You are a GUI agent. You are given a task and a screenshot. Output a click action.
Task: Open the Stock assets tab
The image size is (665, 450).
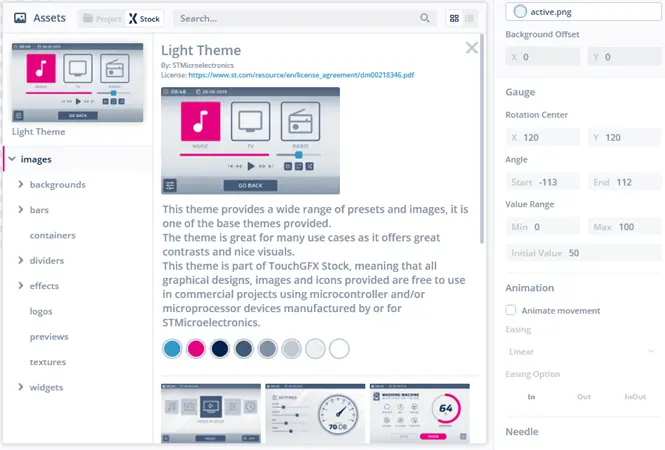pyautogui.click(x=146, y=18)
